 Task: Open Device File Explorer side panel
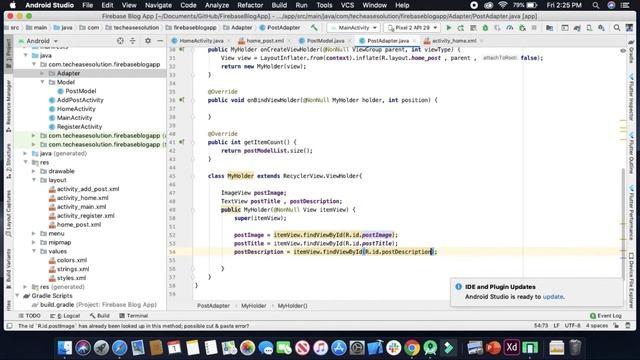631,280
